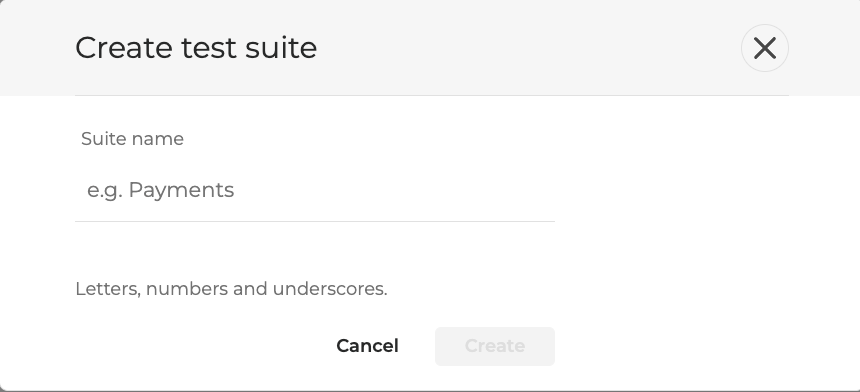Screen dimensions: 860x392
Task: Click the 'Create test suite' heading
Action: (x=196, y=48)
